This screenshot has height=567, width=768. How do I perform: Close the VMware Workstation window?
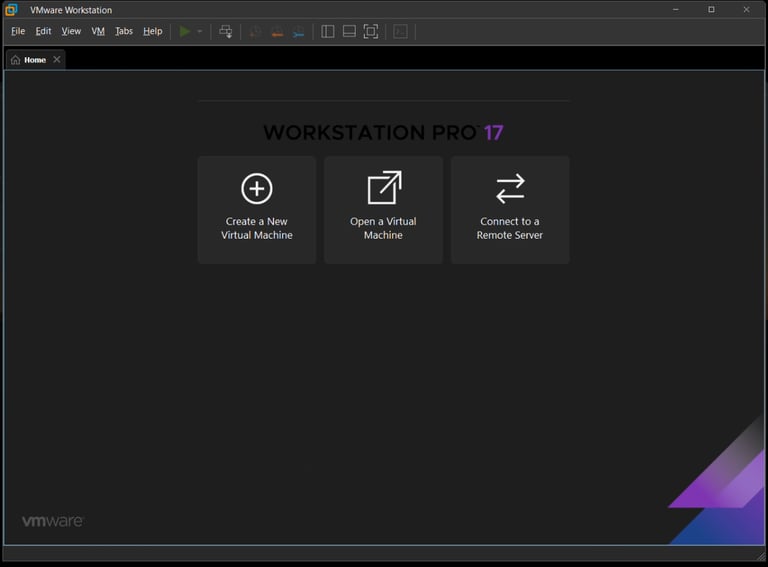pos(746,9)
